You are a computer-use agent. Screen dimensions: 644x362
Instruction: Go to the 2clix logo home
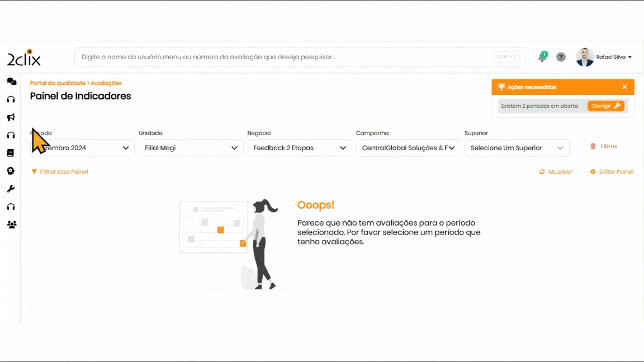pos(23,58)
